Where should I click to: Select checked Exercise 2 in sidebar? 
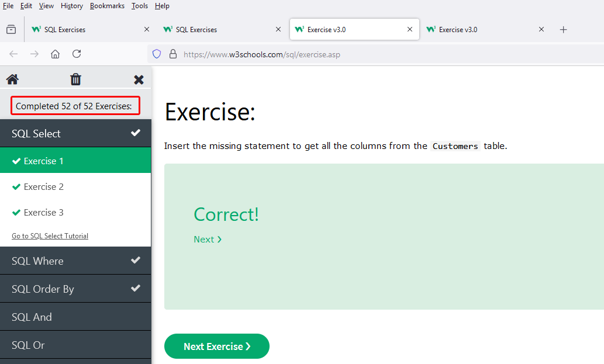tap(75, 186)
